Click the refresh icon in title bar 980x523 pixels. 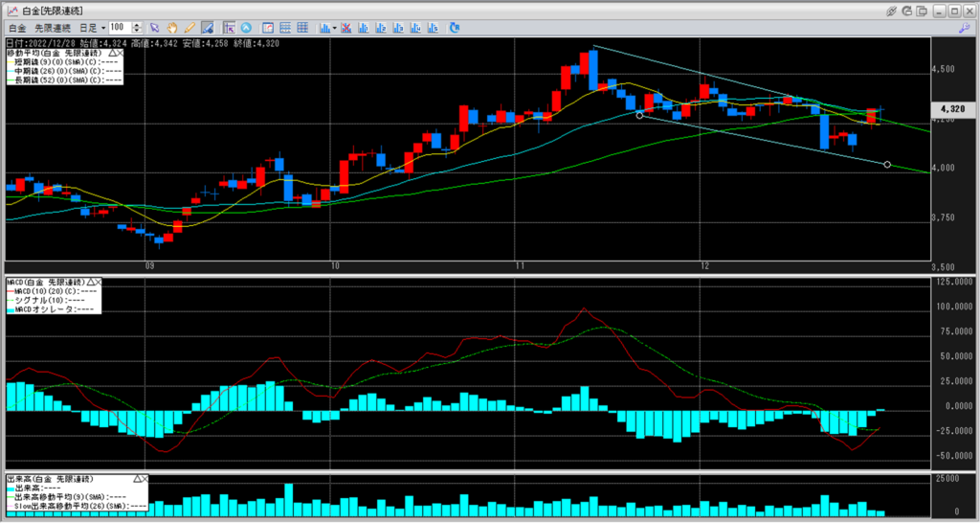pos(909,10)
